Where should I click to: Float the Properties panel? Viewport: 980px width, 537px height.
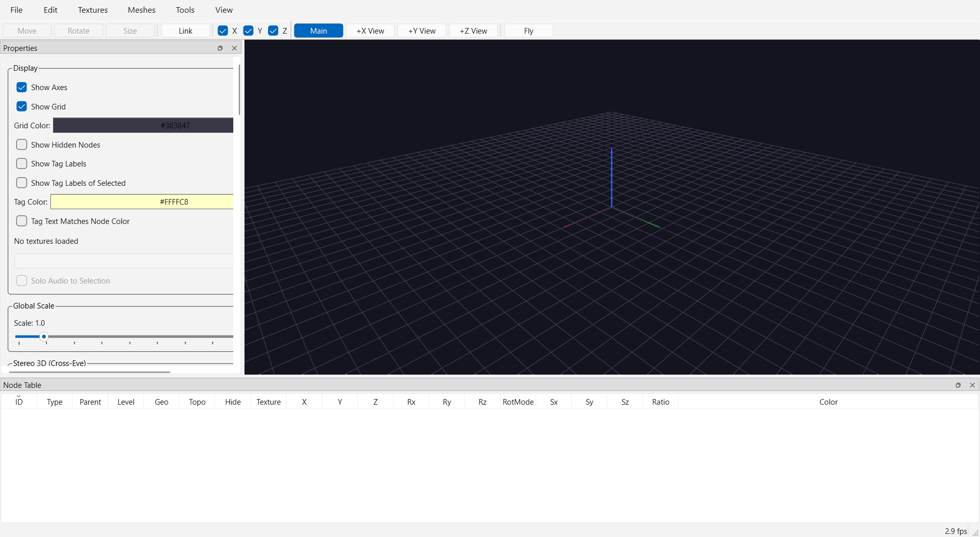pos(220,48)
